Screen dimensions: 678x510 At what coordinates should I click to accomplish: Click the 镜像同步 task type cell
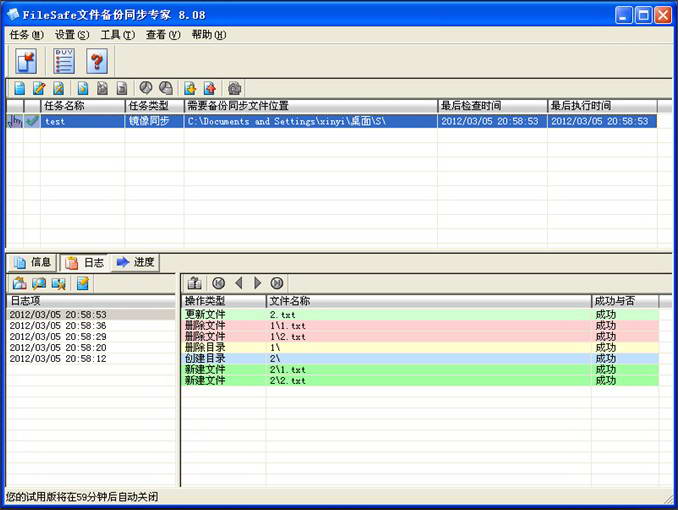tap(154, 121)
